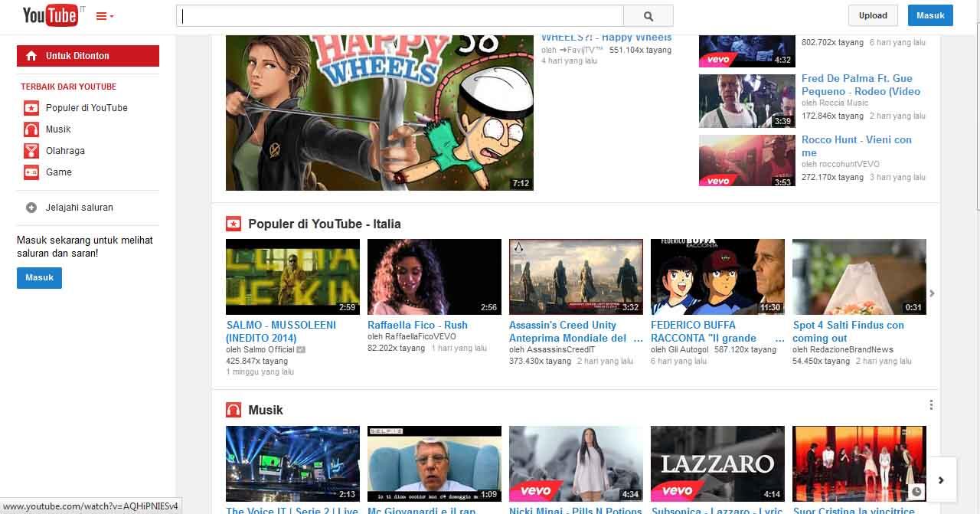
Task: Select Untuk Ditonton in sidebar
Action: point(88,56)
